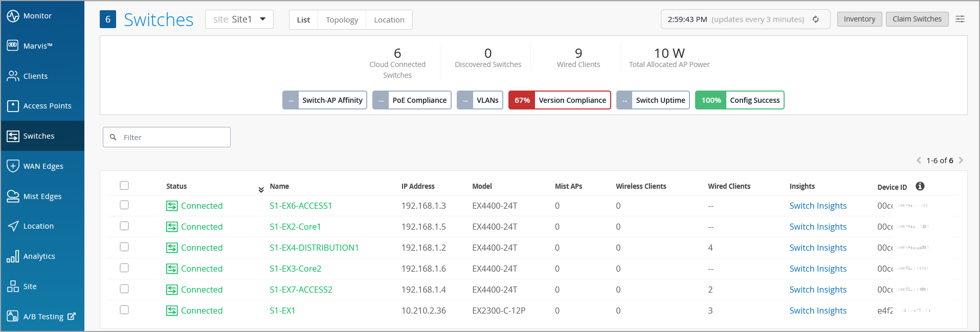
Task: Click the Claim Switches button
Action: click(917, 19)
